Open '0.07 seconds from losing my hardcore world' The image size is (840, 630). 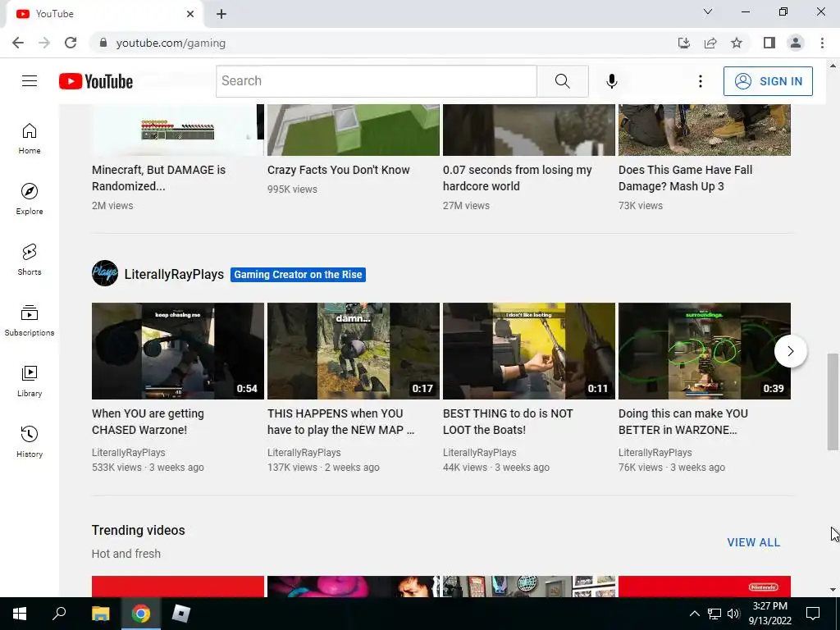click(x=518, y=178)
